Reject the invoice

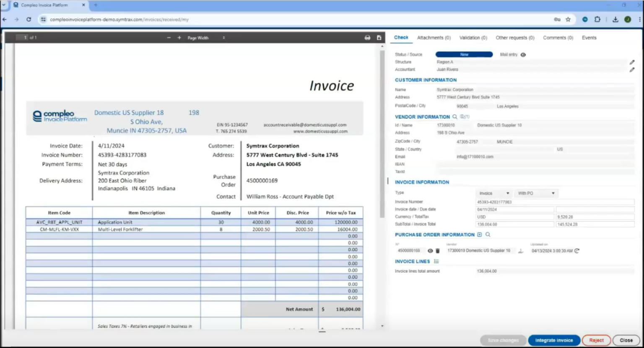[596, 340]
